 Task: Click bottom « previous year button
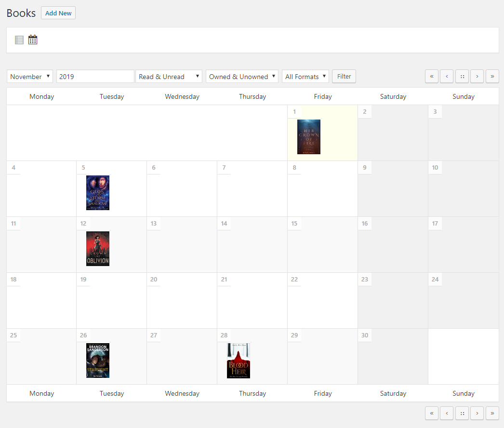tap(432, 413)
